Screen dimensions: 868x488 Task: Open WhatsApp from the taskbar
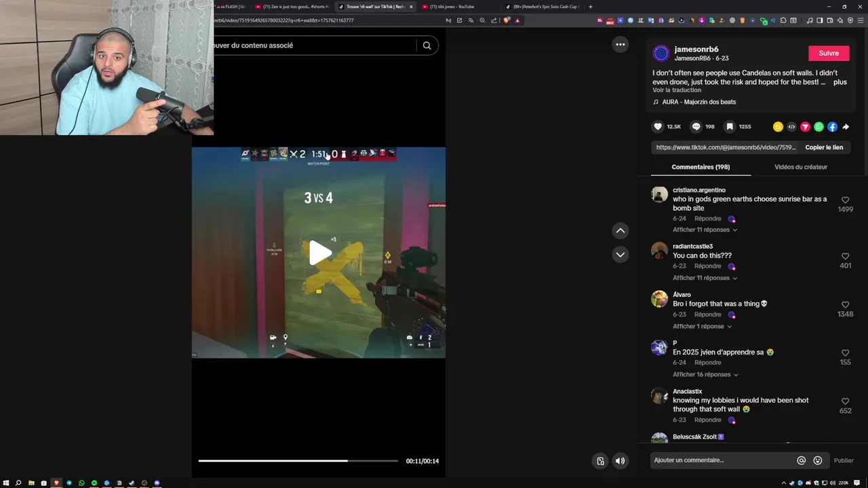click(81, 483)
